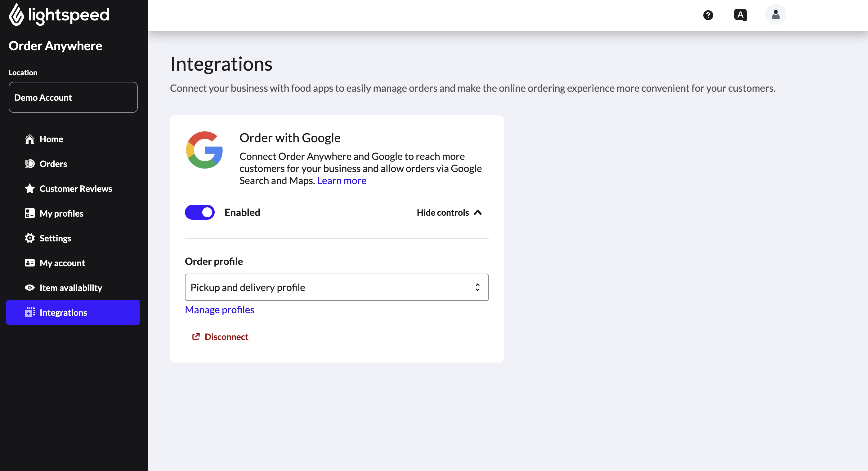Open the Demo Account location selector

click(73, 97)
